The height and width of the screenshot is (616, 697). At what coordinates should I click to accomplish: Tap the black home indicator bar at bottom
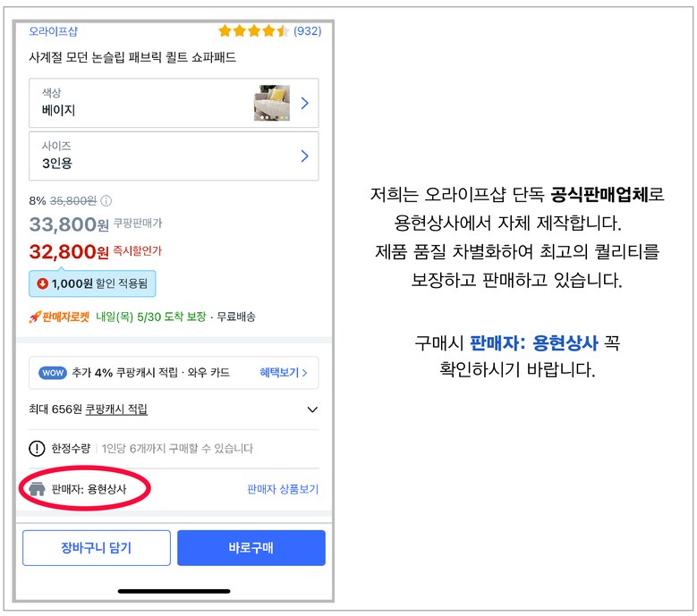pyautogui.click(x=174, y=590)
